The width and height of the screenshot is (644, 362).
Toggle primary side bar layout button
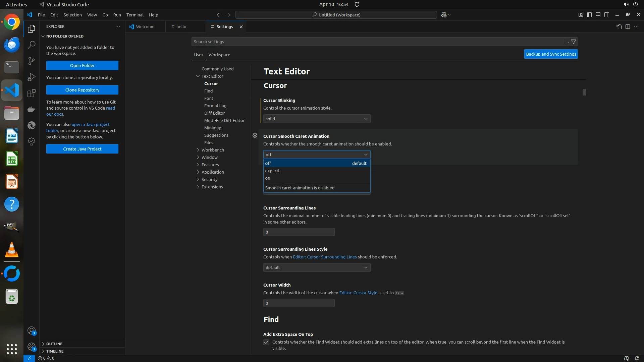589,15
